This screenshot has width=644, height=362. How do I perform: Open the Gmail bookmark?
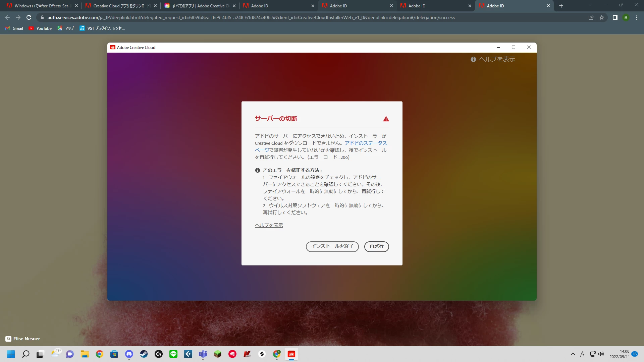tap(14, 28)
